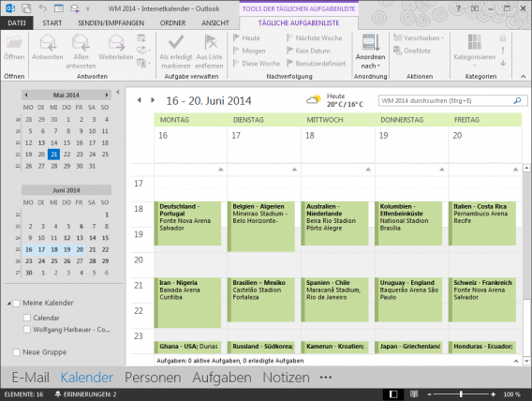Set follow-up flag to Morgen
The image size is (532, 401).
249,51
